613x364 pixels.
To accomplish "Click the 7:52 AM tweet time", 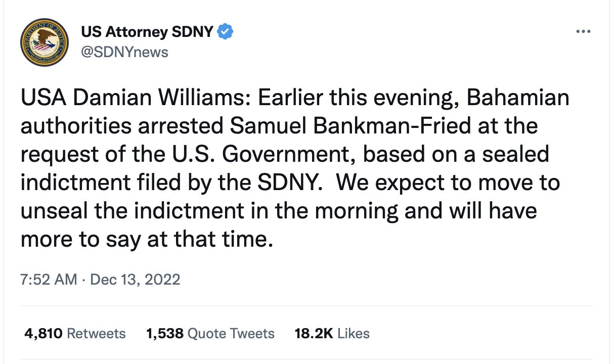I will point(49,279).
